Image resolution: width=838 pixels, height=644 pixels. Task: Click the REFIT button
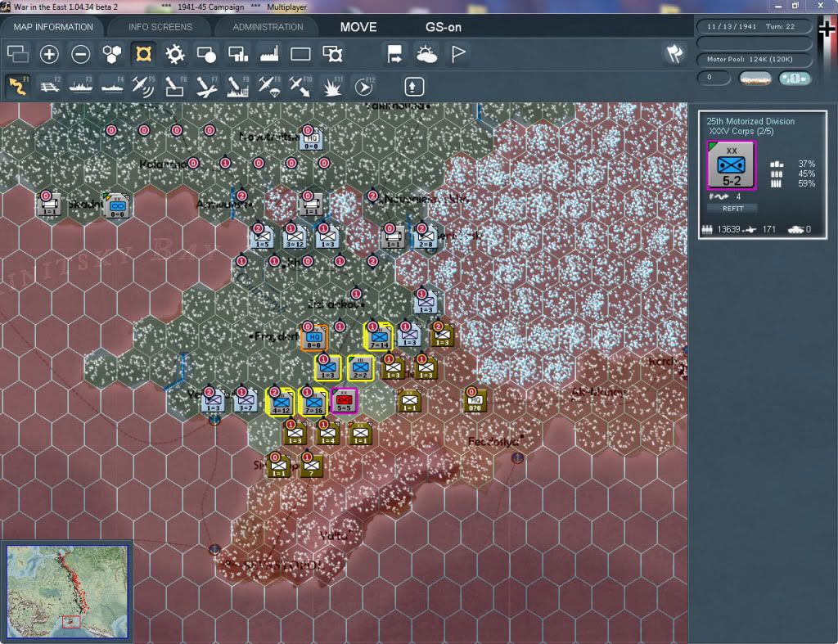tap(732, 209)
